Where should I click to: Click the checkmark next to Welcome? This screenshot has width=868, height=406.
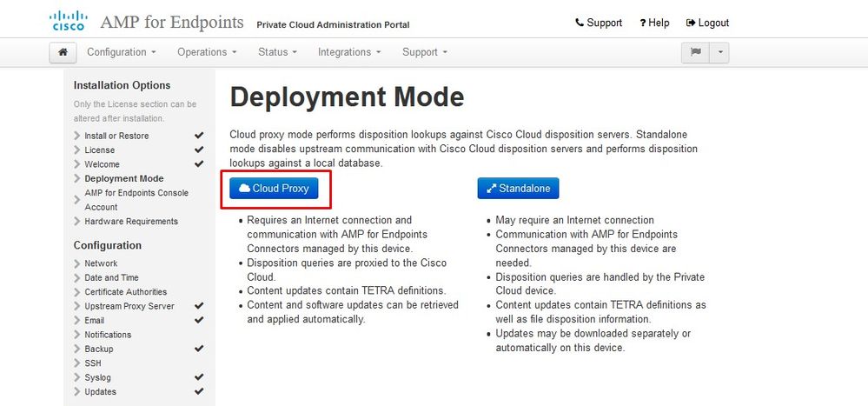coord(199,164)
